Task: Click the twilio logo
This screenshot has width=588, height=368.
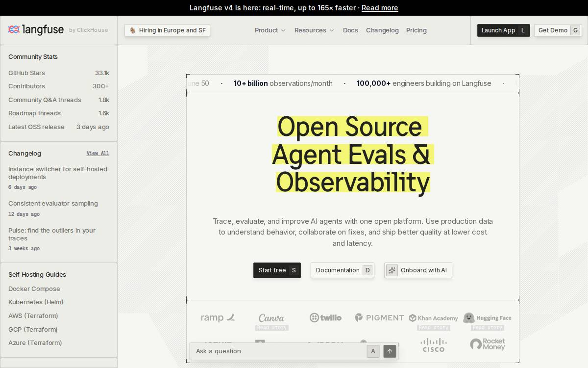Action: click(x=325, y=317)
